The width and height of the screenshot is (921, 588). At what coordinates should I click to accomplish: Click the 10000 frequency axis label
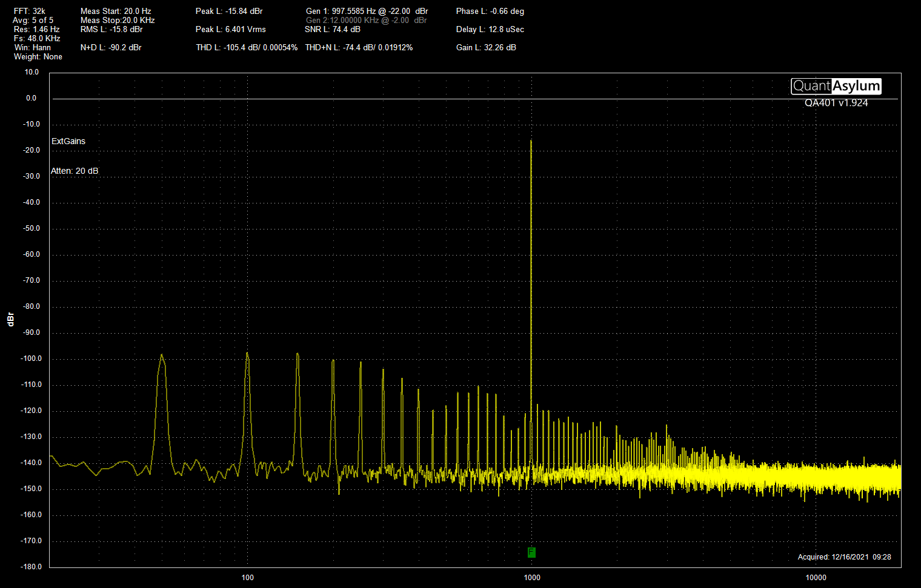pyautogui.click(x=816, y=577)
